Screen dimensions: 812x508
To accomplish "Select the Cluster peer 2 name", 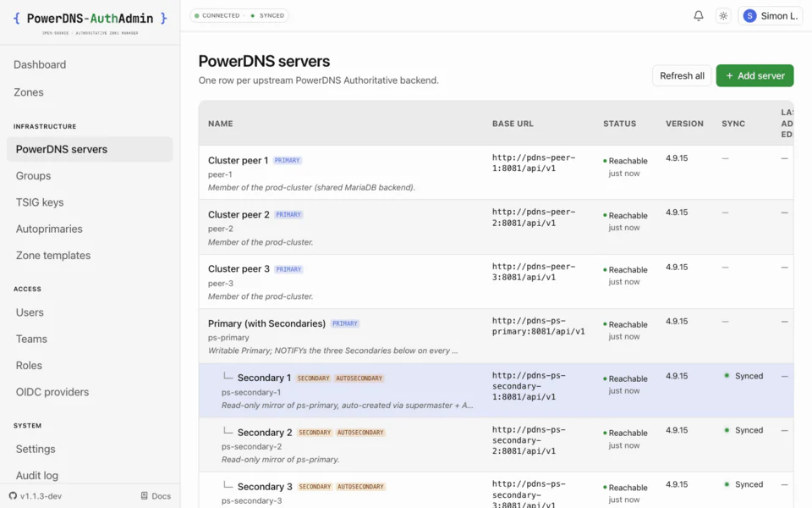I will click(x=239, y=214).
